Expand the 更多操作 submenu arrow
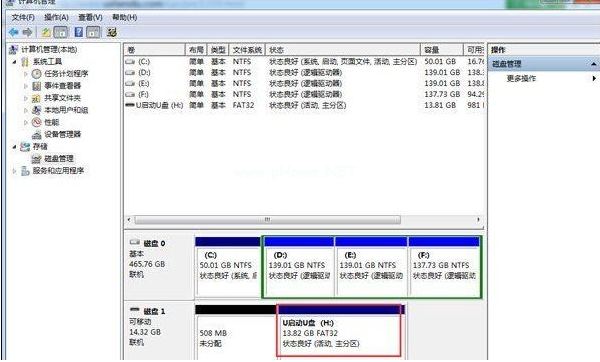The width and height of the screenshot is (600, 362). coord(594,78)
